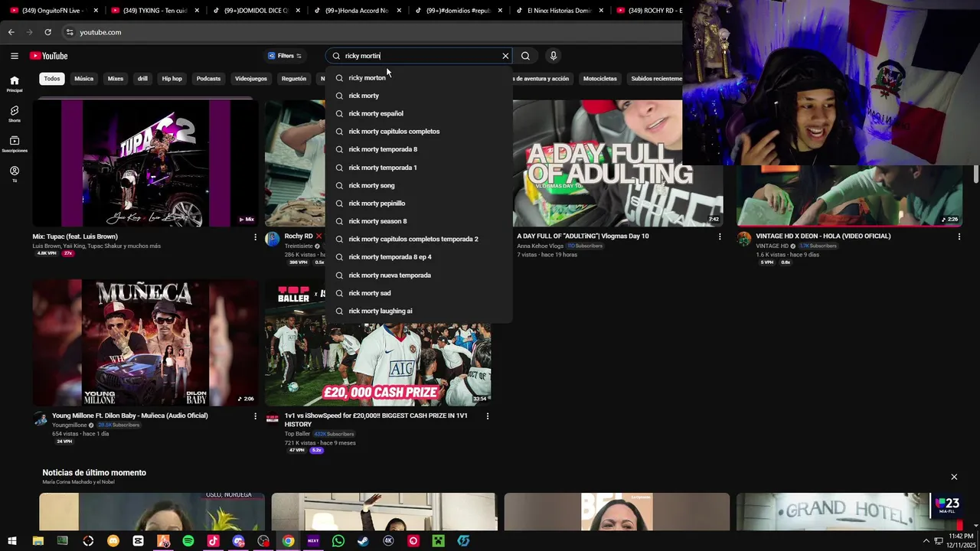
Task: Select the drill filter chip
Action: (142, 78)
